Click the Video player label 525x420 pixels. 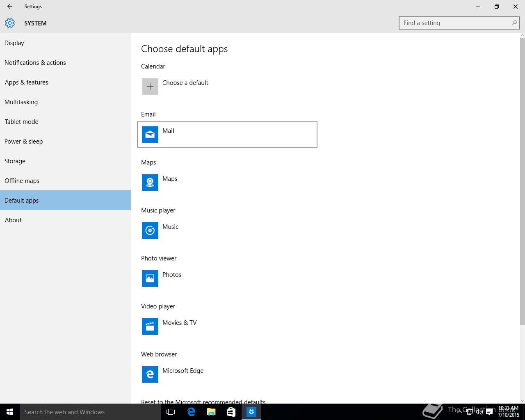158,306
